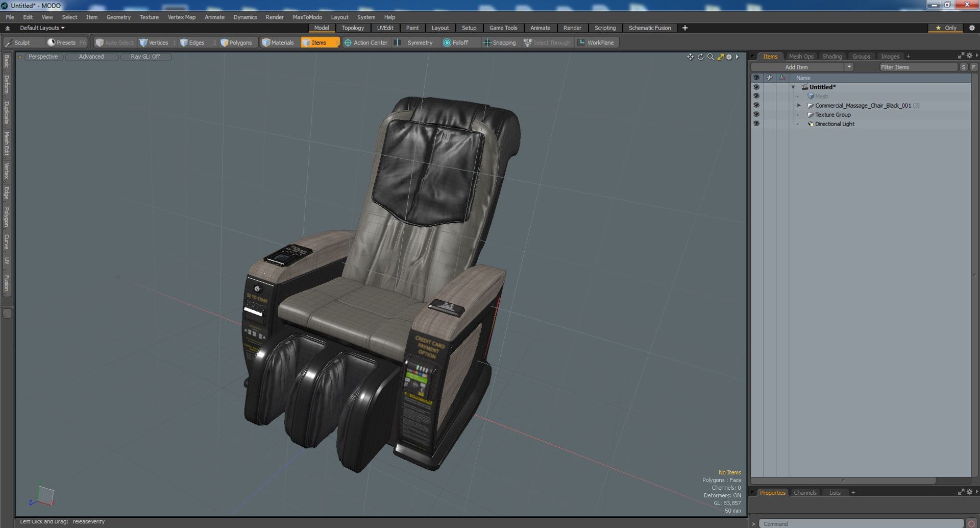Switch to the Topology layout tab

click(x=353, y=28)
